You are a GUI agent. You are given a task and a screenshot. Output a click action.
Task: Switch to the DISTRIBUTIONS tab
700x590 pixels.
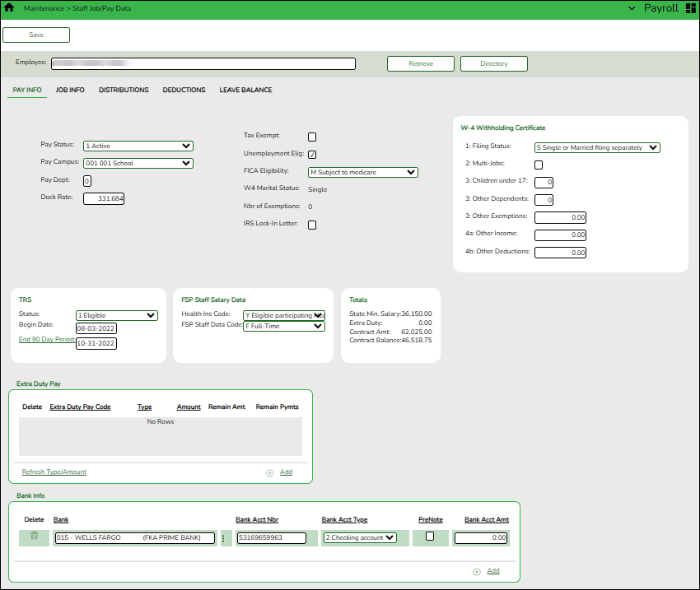[124, 90]
